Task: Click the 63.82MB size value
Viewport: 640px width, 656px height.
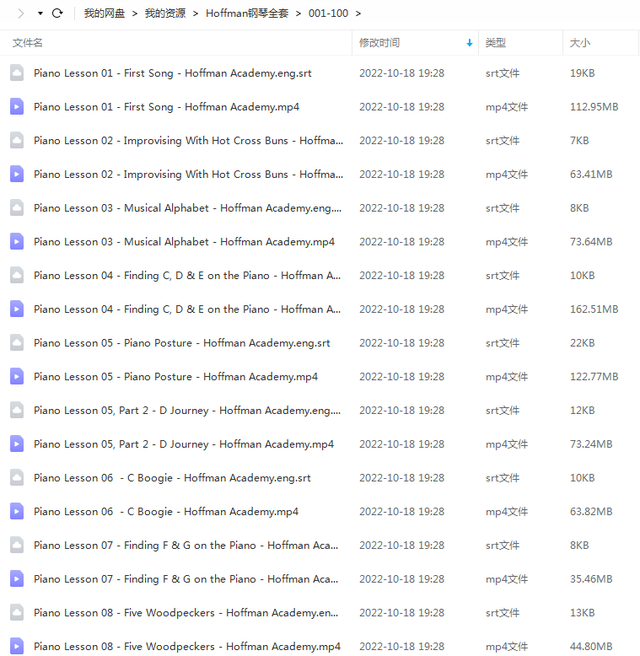Action: (x=591, y=512)
